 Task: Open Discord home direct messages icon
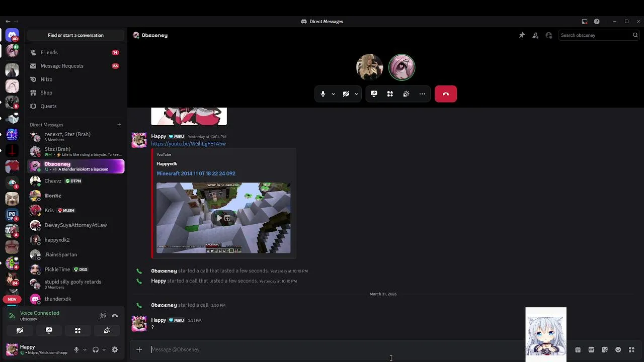click(x=12, y=35)
